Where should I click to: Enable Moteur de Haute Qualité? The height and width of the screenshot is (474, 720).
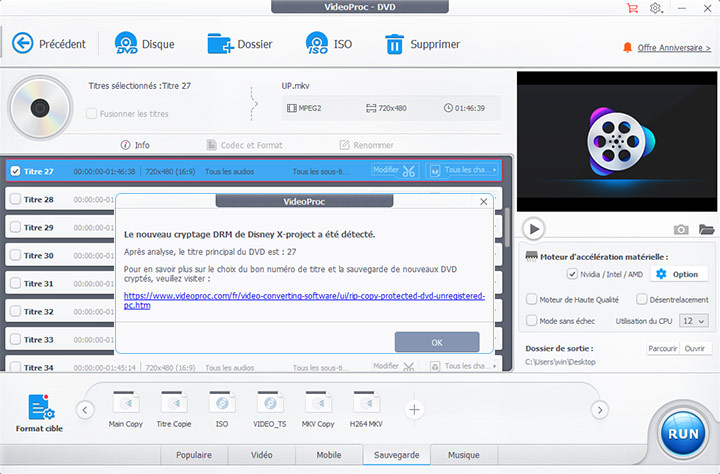pyautogui.click(x=532, y=299)
